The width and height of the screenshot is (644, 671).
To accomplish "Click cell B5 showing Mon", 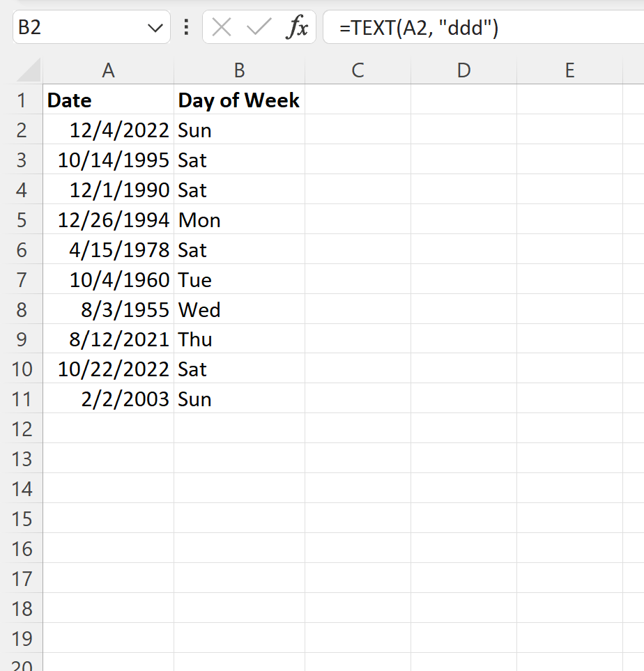I will point(239,219).
